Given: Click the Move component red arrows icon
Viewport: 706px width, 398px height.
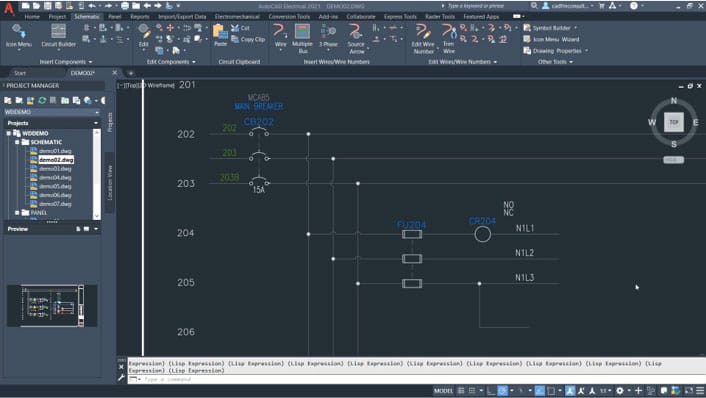Looking at the screenshot, I should coord(170,28).
